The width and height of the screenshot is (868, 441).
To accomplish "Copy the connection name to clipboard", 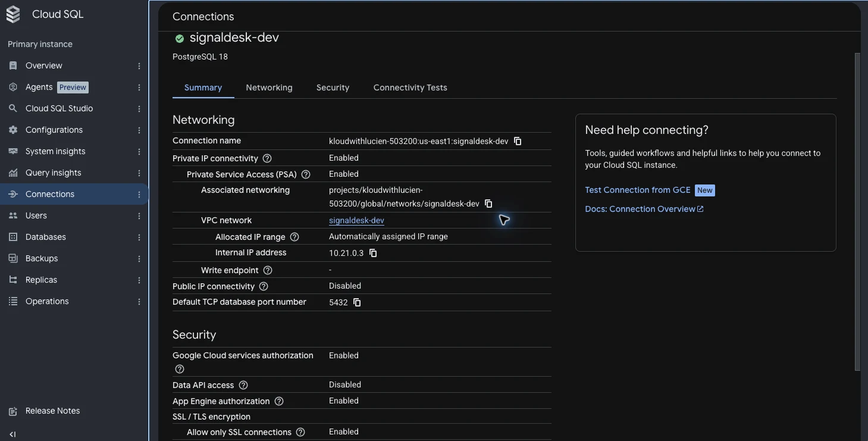I will (x=518, y=141).
